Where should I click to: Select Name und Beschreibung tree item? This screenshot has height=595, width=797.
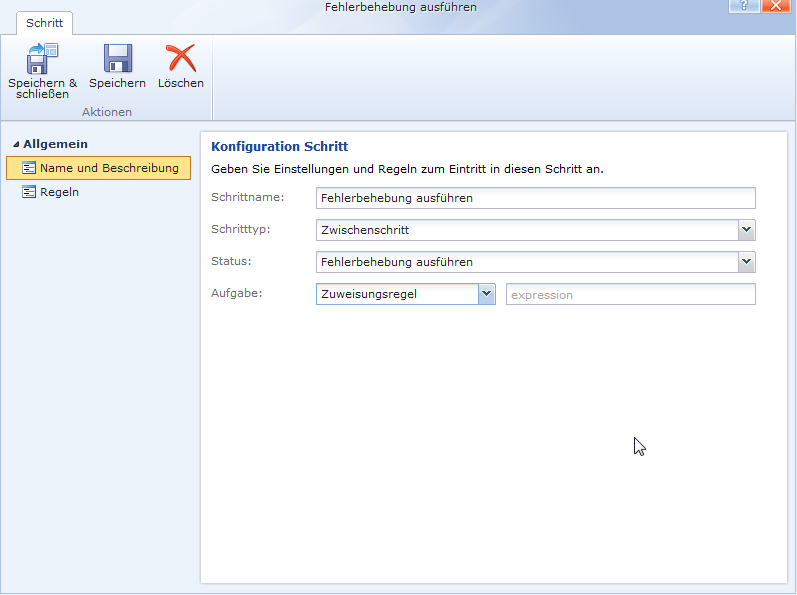point(98,168)
